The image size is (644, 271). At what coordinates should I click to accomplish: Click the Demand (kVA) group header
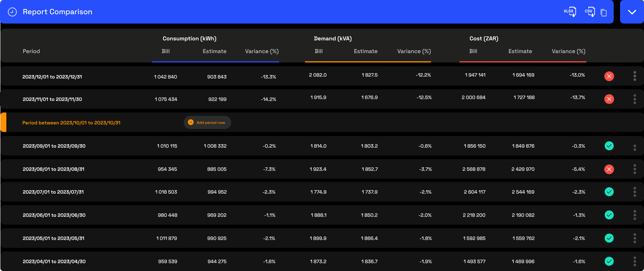333,39
